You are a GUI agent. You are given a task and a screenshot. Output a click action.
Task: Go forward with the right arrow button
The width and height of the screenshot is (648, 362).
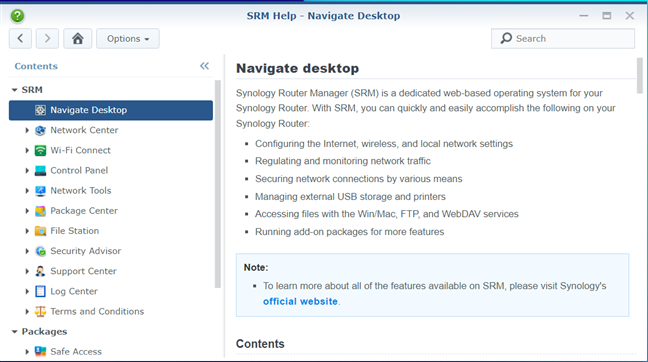coord(47,38)
